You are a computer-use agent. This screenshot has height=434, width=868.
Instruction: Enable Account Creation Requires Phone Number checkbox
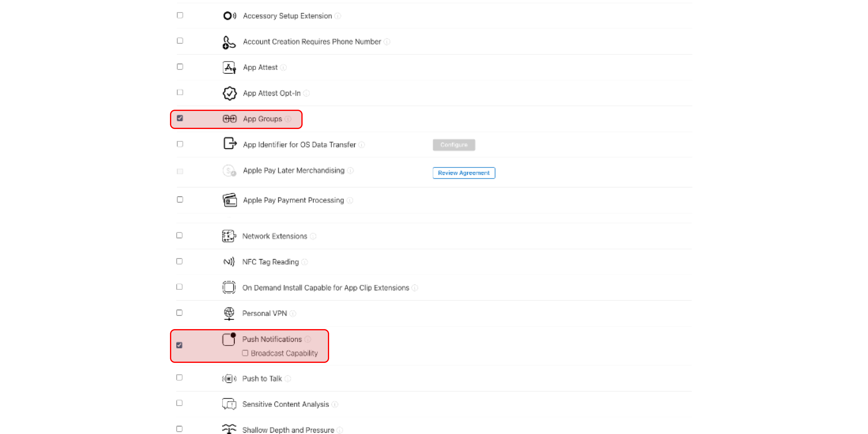pos(180,41)
